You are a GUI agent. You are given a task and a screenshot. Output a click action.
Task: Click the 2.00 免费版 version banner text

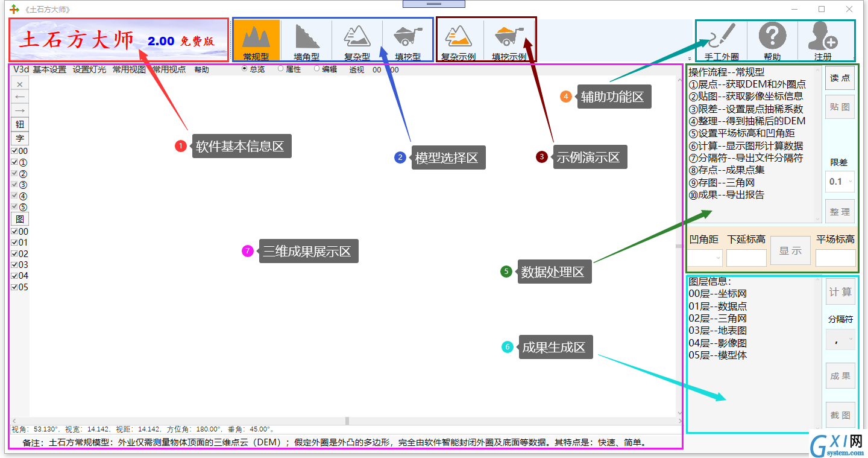pyautogui.click(x=181, y=41)
